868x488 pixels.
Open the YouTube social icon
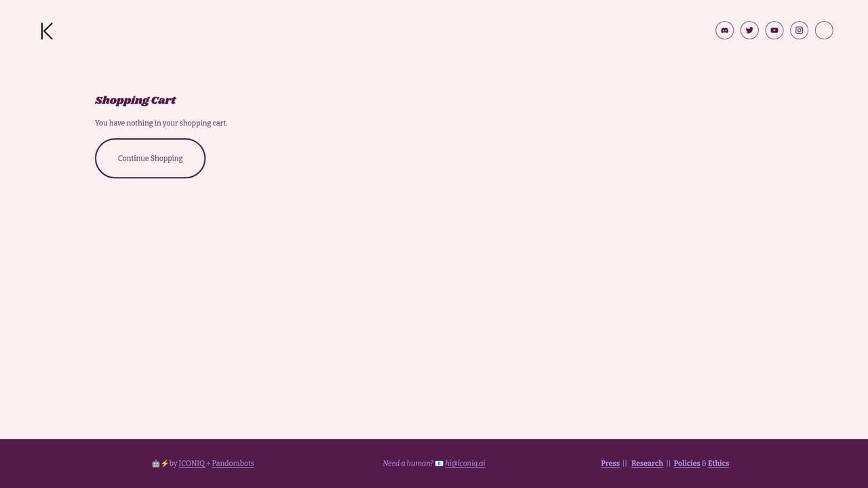point(774,30)
